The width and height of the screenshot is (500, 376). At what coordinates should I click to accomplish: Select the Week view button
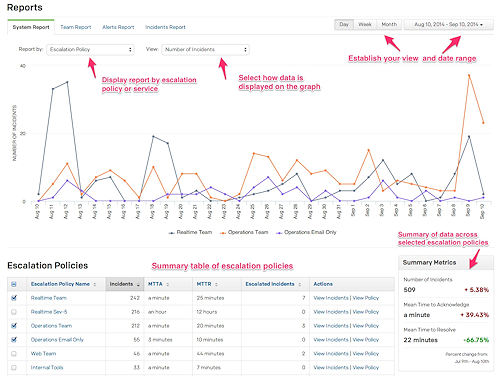point(365,24)
